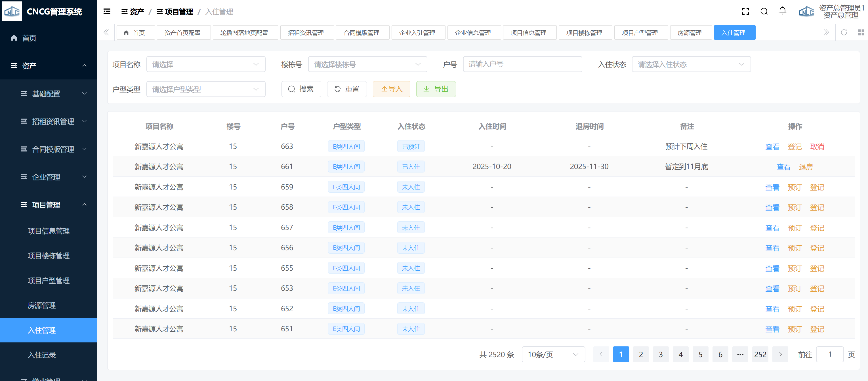The width and height of the screenshot is (868, 381).
Task: Open the 10条/页 page size dropdown
Action: (x=553, y=354)
